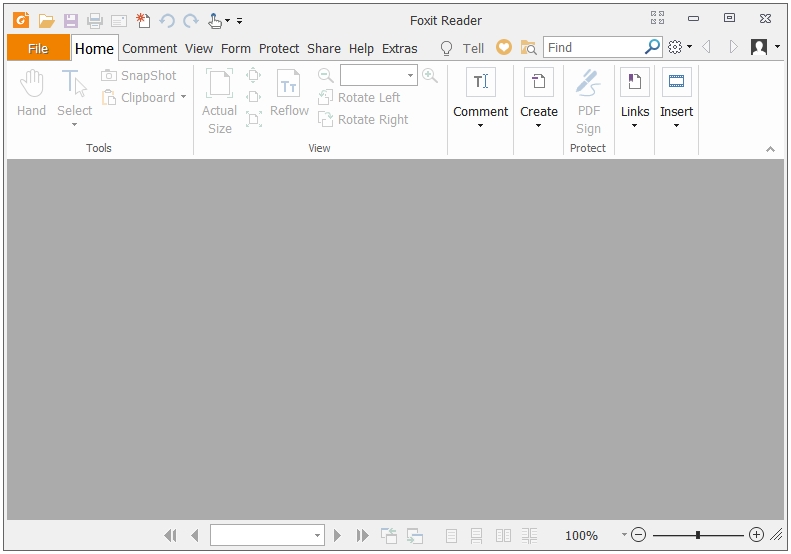Switch to the Comment tab
The height and width of the screenshot is (554, 791).
tap(149, 48)
